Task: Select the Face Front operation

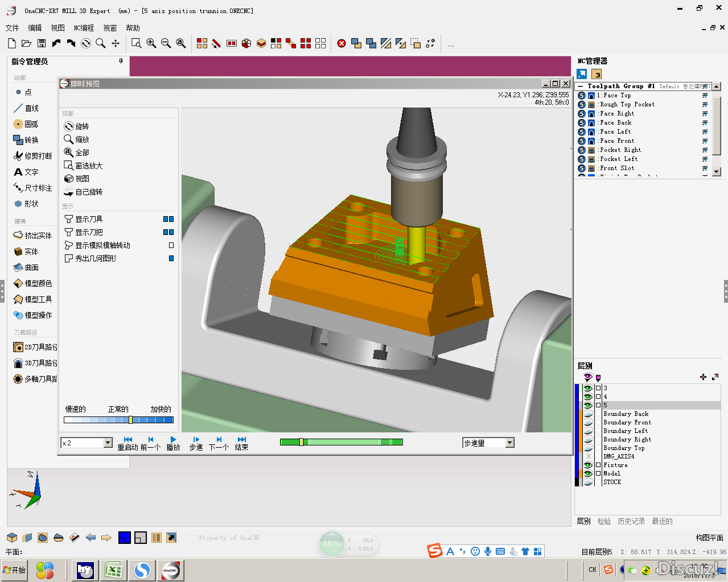Action: (x=616, y=141)
